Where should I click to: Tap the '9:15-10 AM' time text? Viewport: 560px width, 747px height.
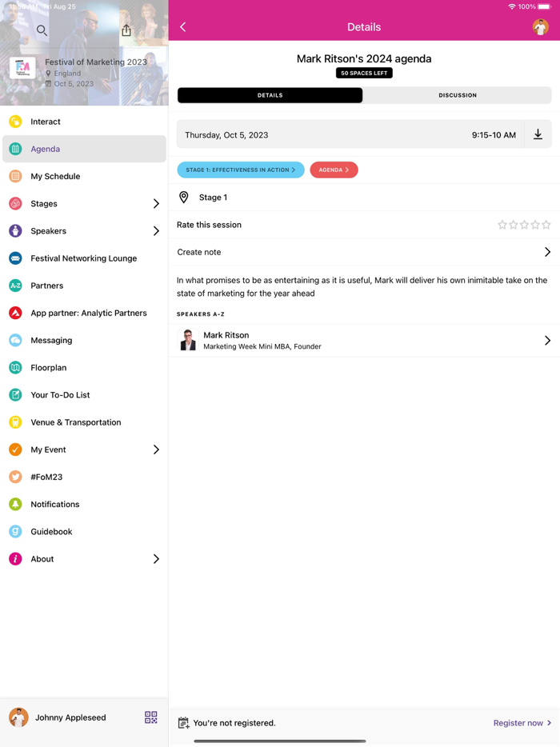494,135
